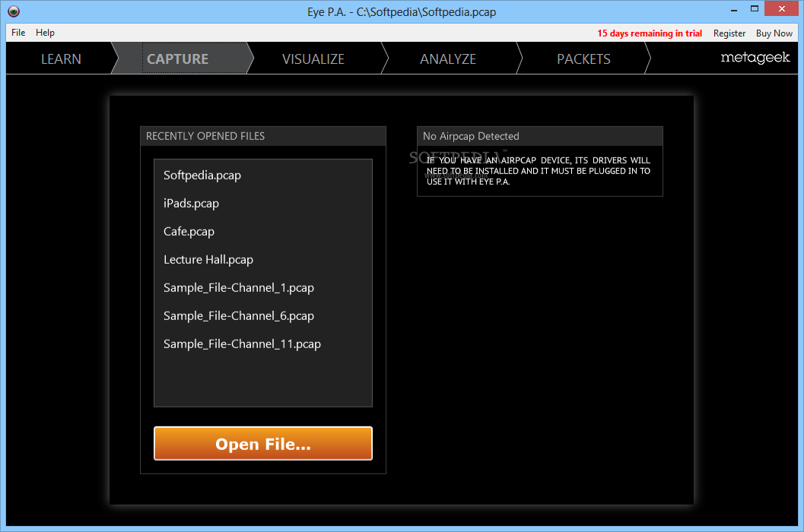
Task: Choose Cafe.pcap in the recent list
Action: pos(189,232)
